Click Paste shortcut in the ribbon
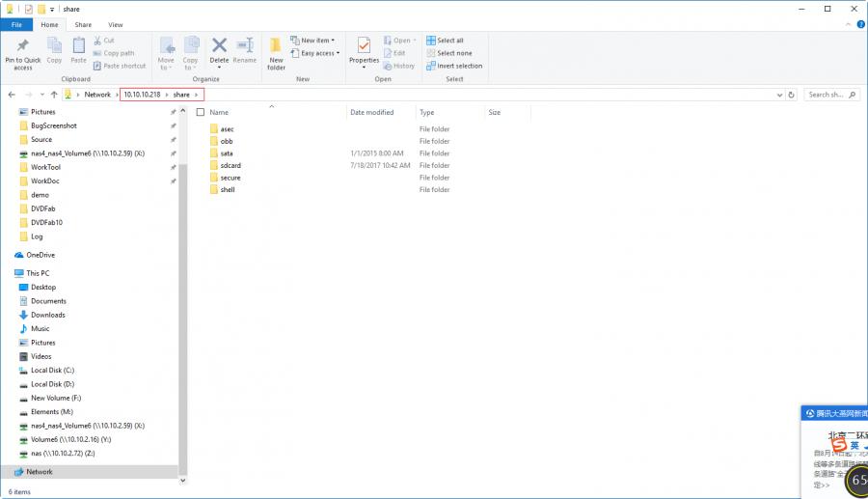This screenshot has height=499, width=868. [120, 66]
